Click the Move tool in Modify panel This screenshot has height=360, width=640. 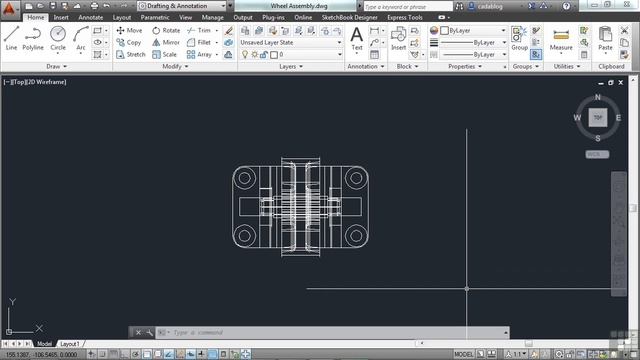tap(129, 31)
